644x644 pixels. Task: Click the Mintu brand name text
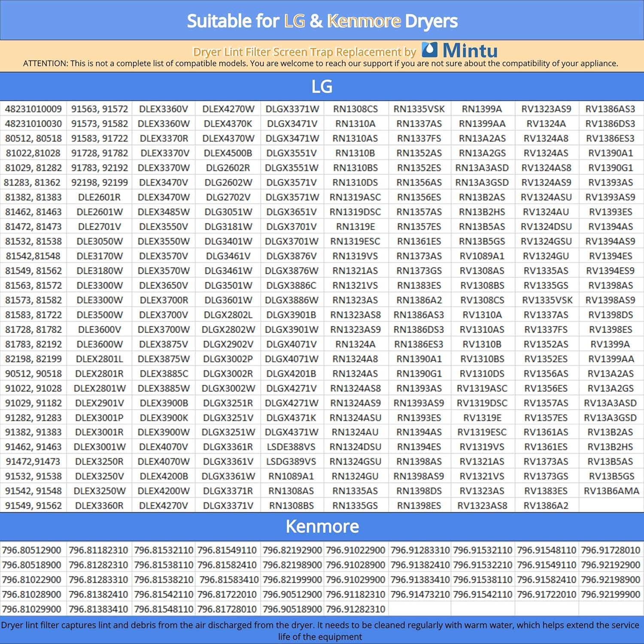470,51
